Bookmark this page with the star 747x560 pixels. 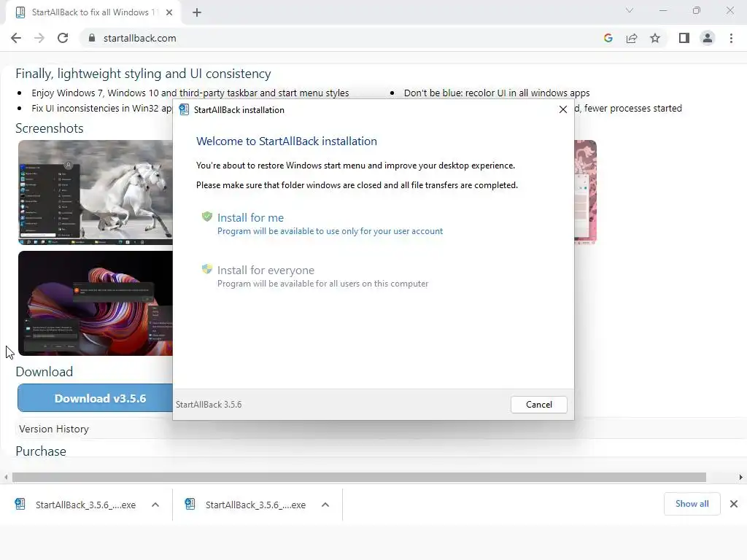655,38
